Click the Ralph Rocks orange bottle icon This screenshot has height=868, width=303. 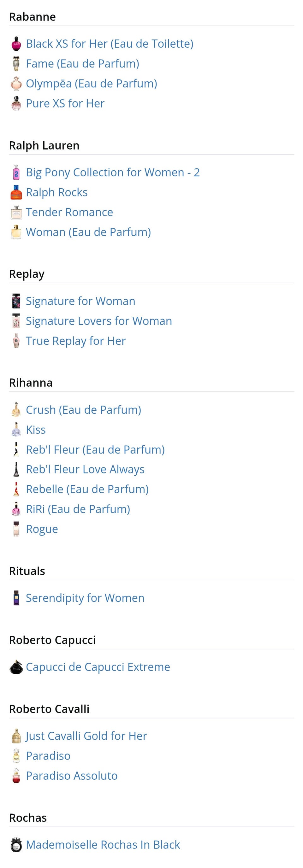point(16,192)
